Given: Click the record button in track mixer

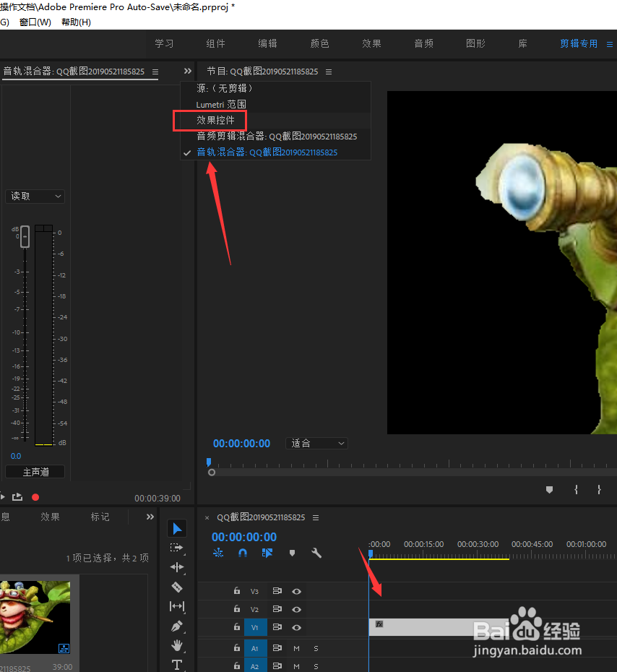Looking at the screenshot, I should tap(35, 497).
